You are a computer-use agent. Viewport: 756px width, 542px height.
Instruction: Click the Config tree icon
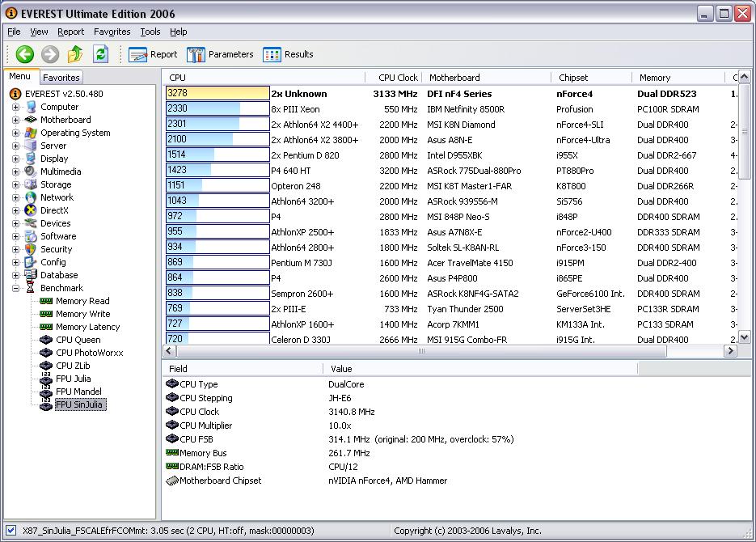(31, 262)
